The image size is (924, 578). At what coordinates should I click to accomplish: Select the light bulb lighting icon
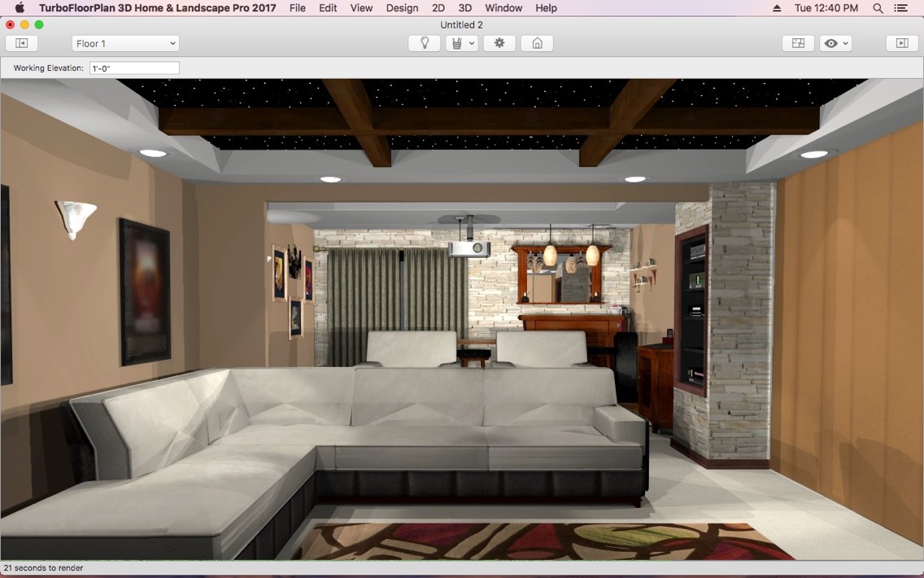tap(423, 42)
